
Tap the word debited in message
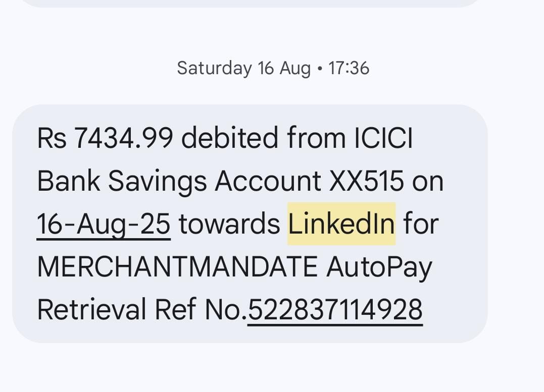[230, 138]
